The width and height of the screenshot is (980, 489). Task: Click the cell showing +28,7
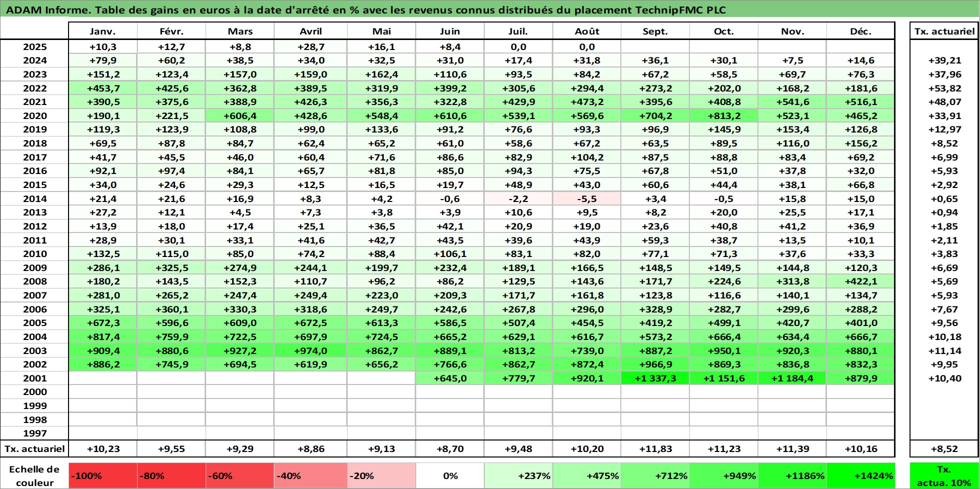(x=311, y=46)
